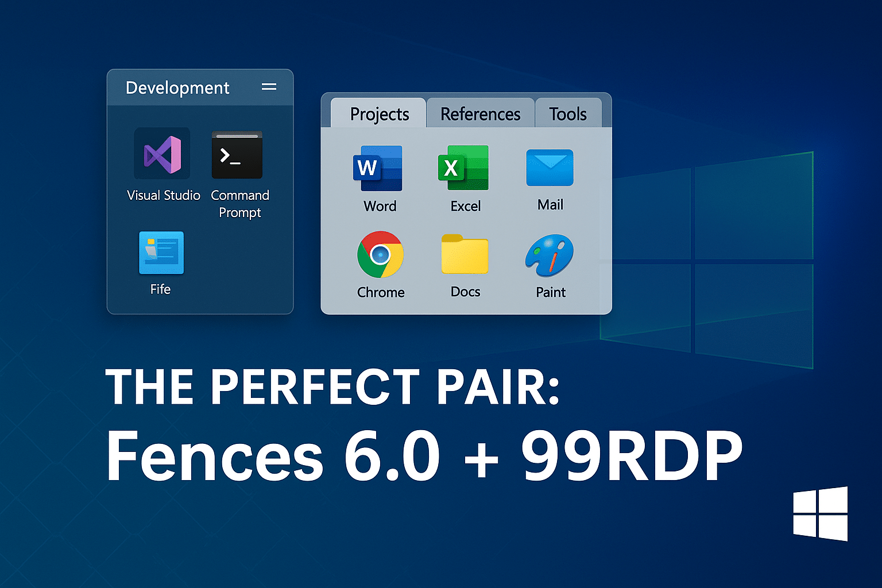Launch the Chrome browser icon
Image resolution: width=882 pixels, height=588 pixels.
[x=380, y=254]
